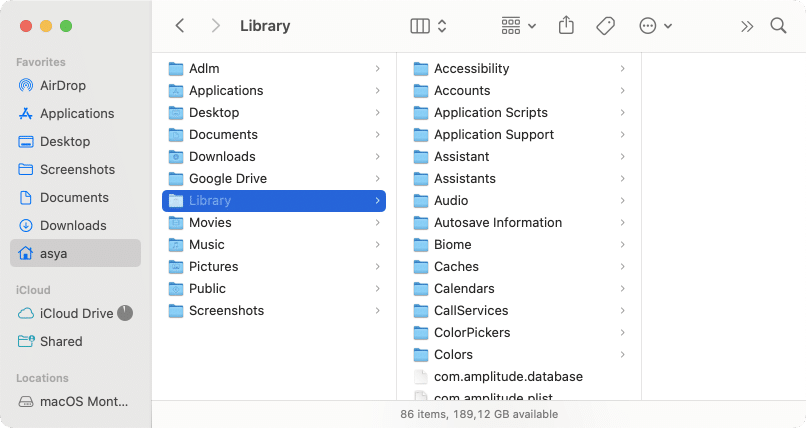This screenshot has width=806, height=428.
Task: Open the Biome folder
Action: [519, 245]
